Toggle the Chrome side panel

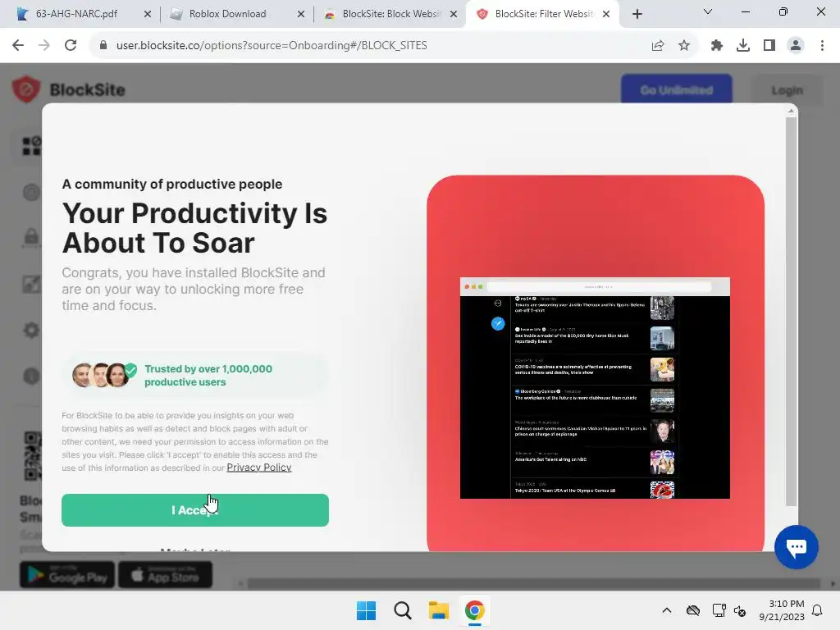coord(769,46)
